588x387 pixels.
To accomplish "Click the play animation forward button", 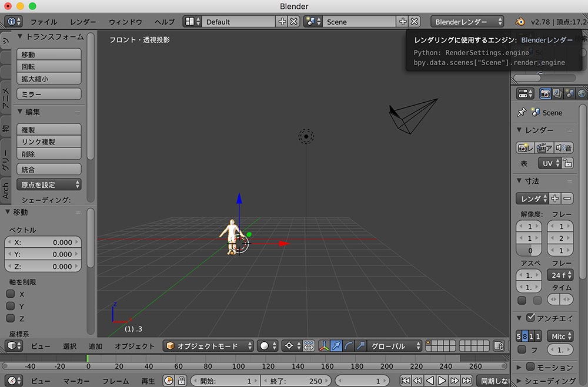I will point(443,381).
